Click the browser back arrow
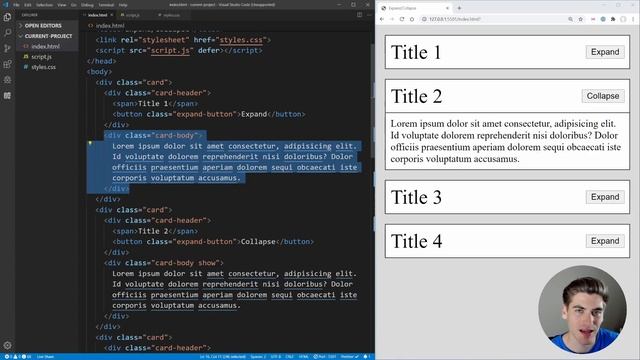The image size is (640, 360). (x=382, y=19)
